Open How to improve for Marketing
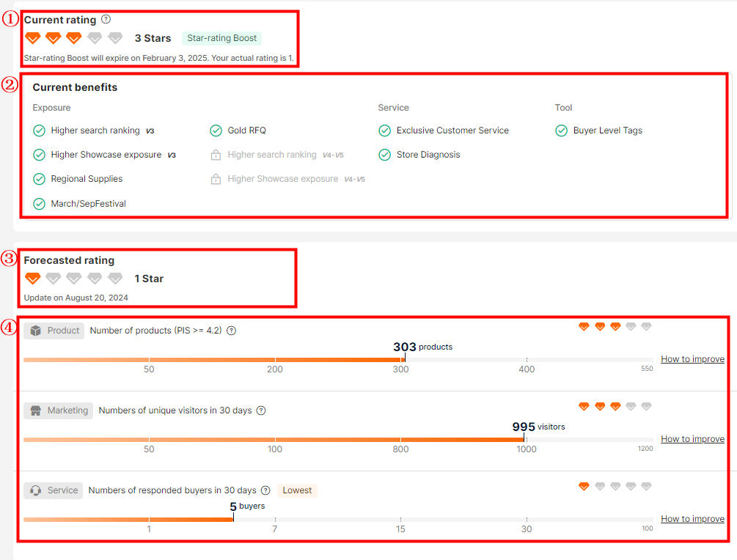Viewport: 737px width, 560px height. click(692, 439)
